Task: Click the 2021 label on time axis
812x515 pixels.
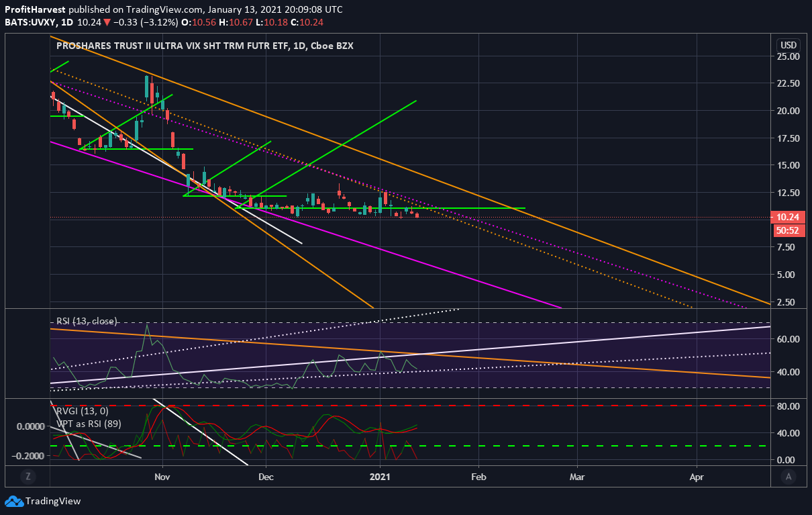Action: [380, 477]
